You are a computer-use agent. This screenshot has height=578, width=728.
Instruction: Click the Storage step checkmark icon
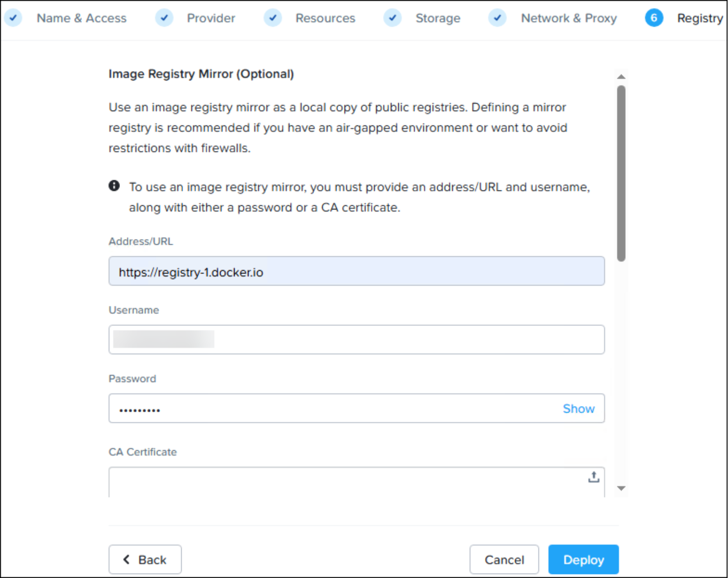393,18
